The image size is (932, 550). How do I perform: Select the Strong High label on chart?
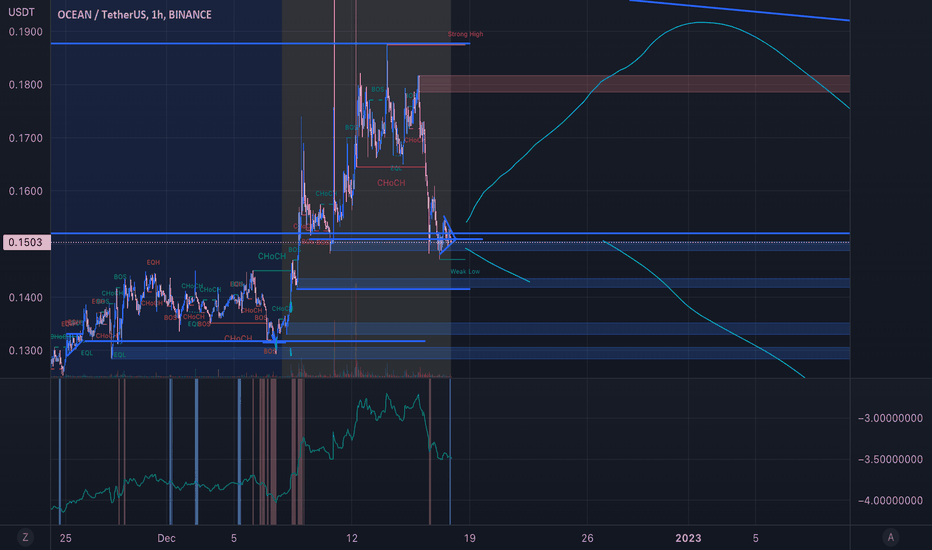(x=465, y=34)
